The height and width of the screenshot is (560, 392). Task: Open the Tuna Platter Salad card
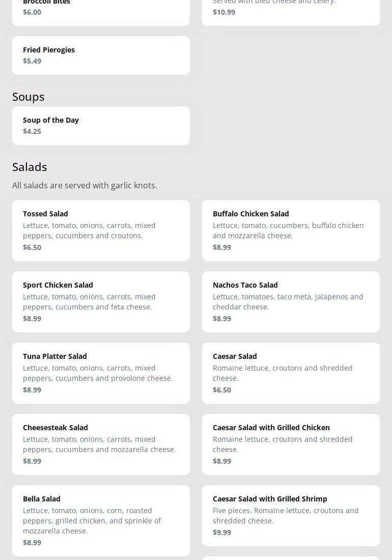[x=101, y=373]
